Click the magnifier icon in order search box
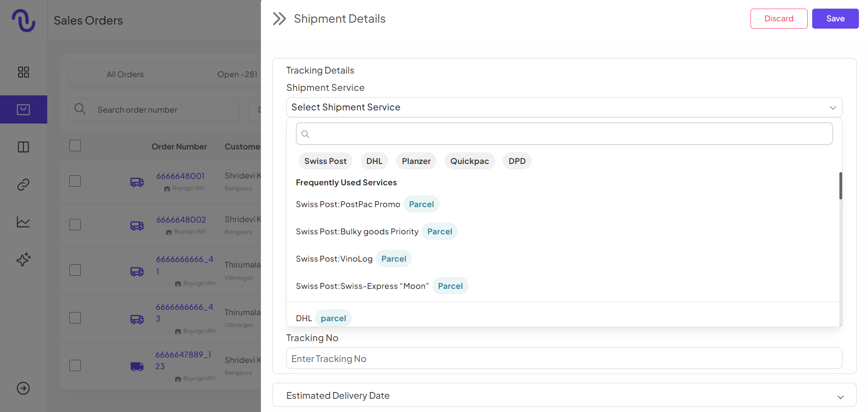Viewport: 868px width, 412px height. pos(80,109)
